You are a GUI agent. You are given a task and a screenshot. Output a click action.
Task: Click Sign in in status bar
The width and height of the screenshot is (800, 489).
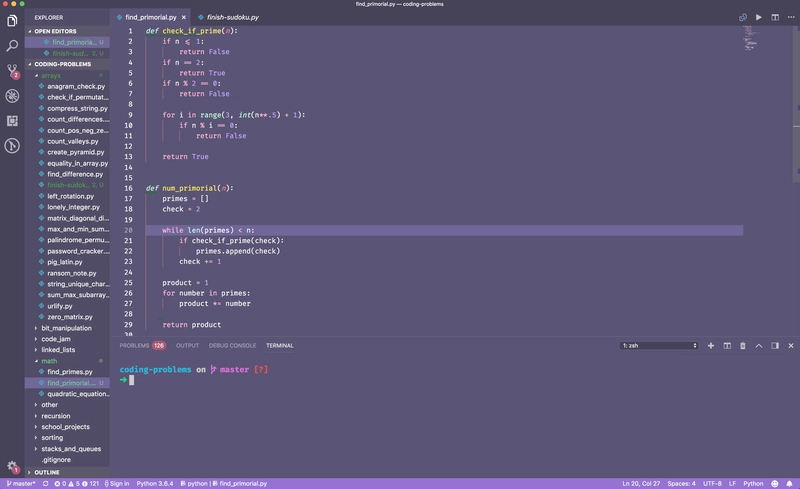click(x=117, y=483)
